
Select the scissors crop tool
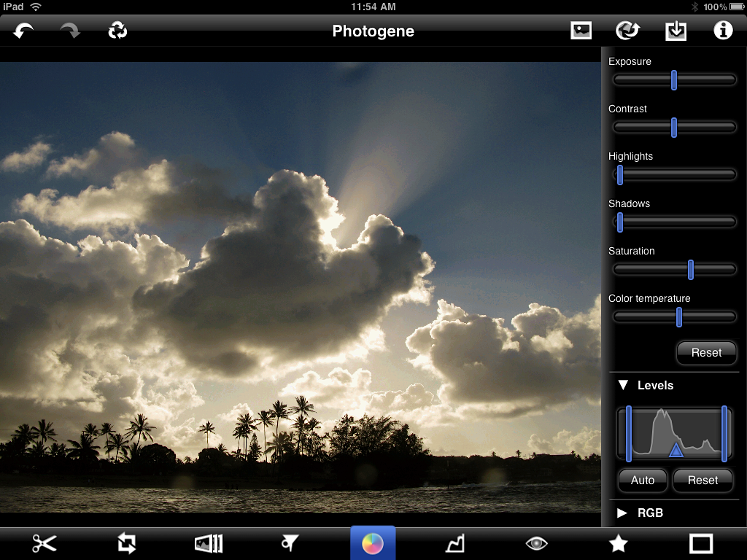coord(44,543)
